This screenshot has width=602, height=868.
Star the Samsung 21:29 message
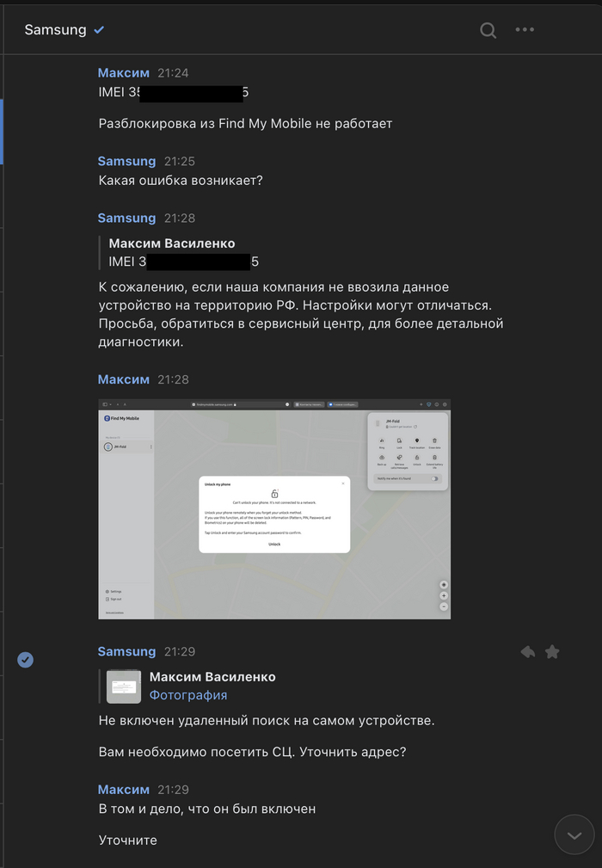(552, 652)
